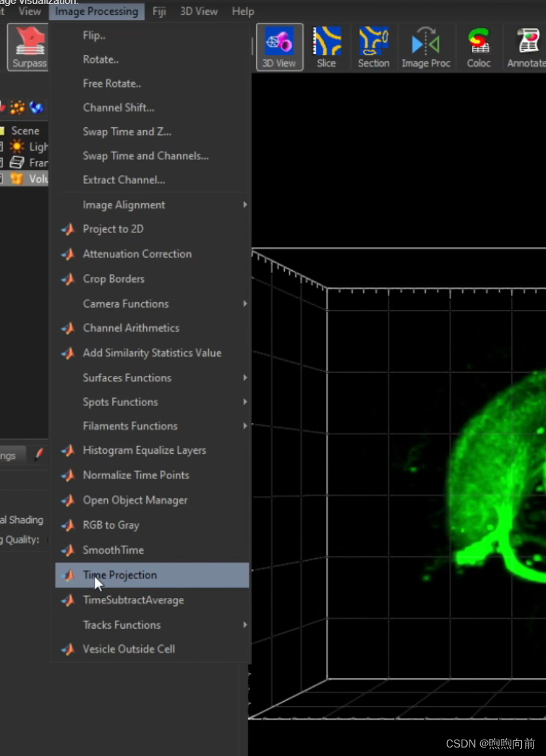Viewport: 546px width, 756px height.
Task: Expand Image Alignment submenu arrow
Action: point(245,205)
